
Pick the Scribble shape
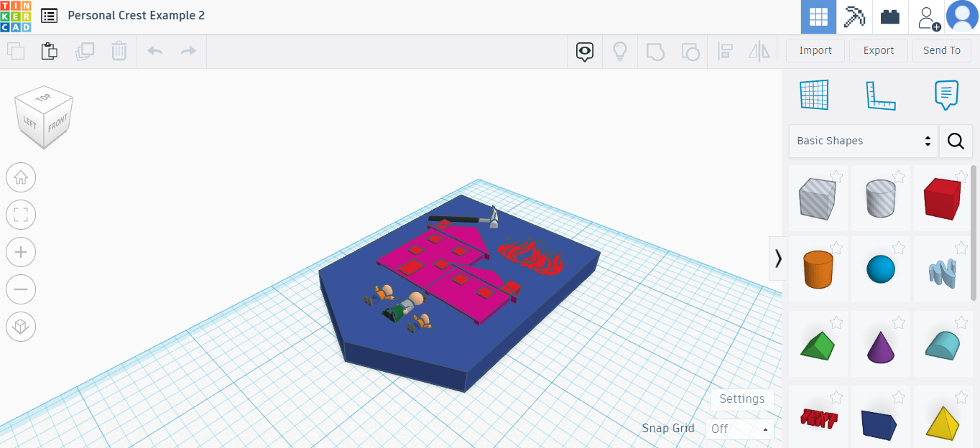pyautogui.click(x=942, y=273)
